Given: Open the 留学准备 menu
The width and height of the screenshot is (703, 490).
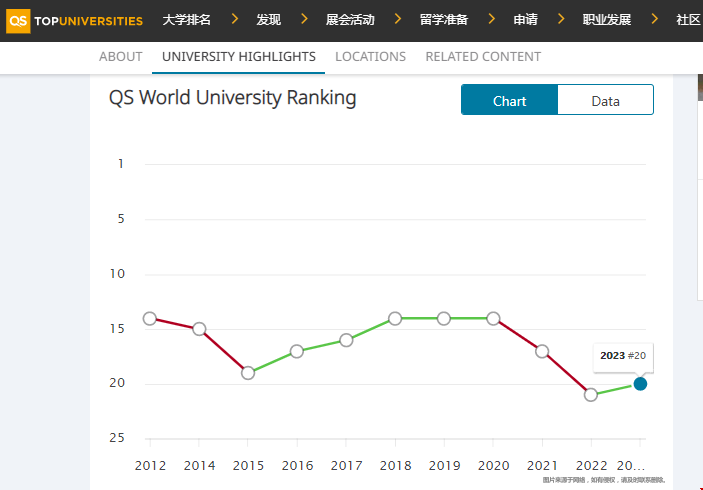Looking at the screenshot, I should (x=444, y=20).
